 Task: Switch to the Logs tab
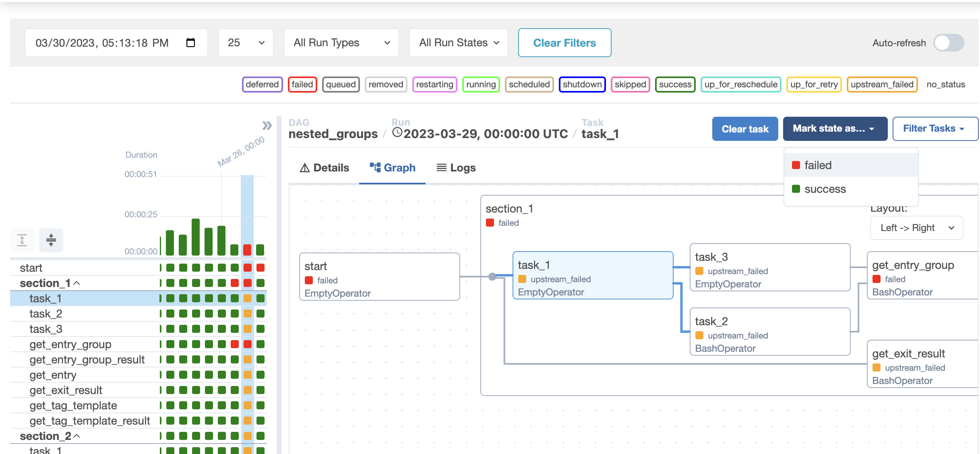(456, 168)
